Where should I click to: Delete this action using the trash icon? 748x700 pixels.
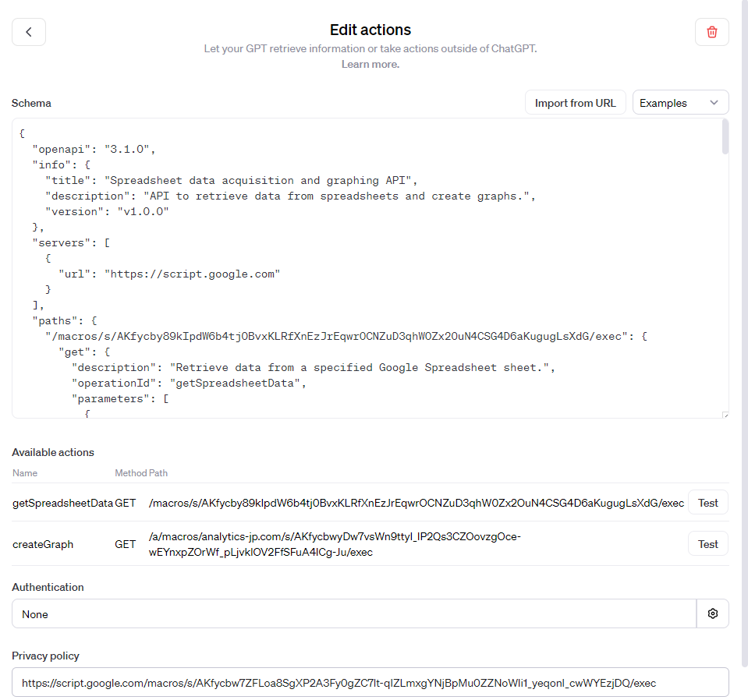tap(711, 31)
